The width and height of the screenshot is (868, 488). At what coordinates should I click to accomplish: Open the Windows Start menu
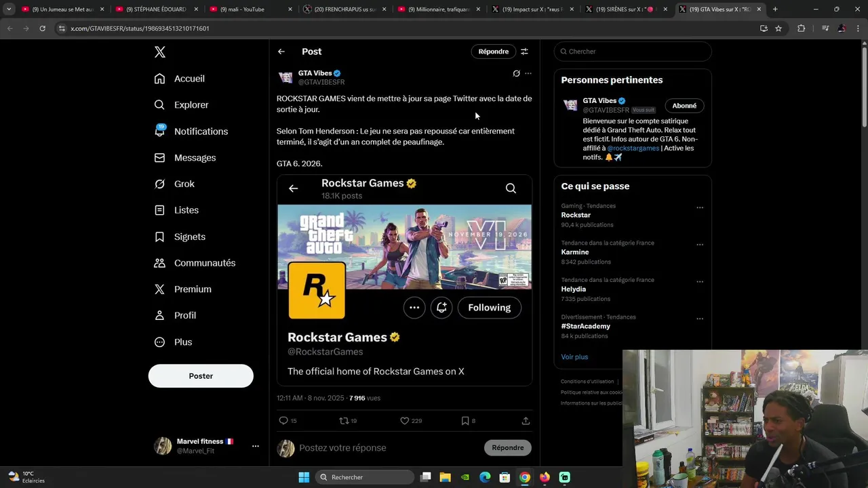point(304,477)
